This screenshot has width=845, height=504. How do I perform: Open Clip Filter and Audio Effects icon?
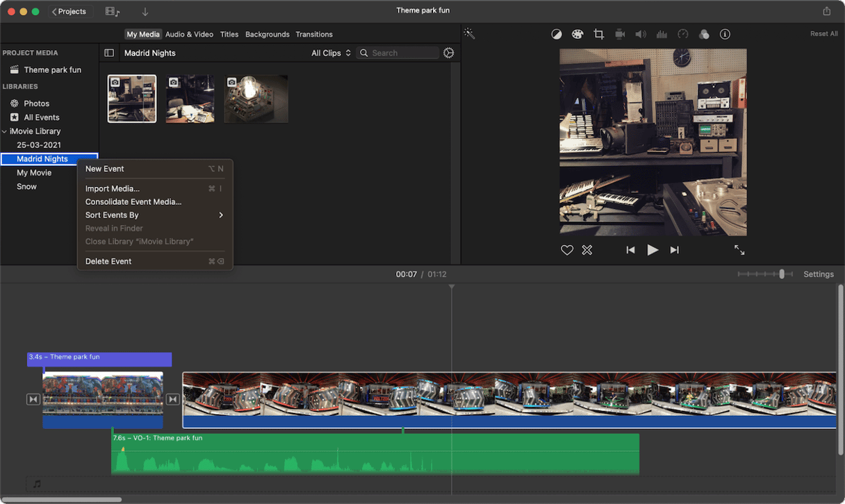[x=704, y=34]
